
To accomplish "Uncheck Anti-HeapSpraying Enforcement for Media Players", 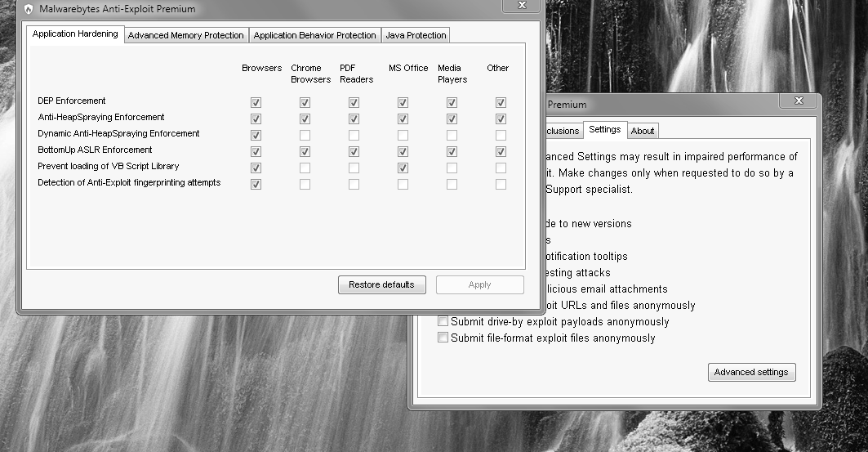I will [x=452, y=119].
